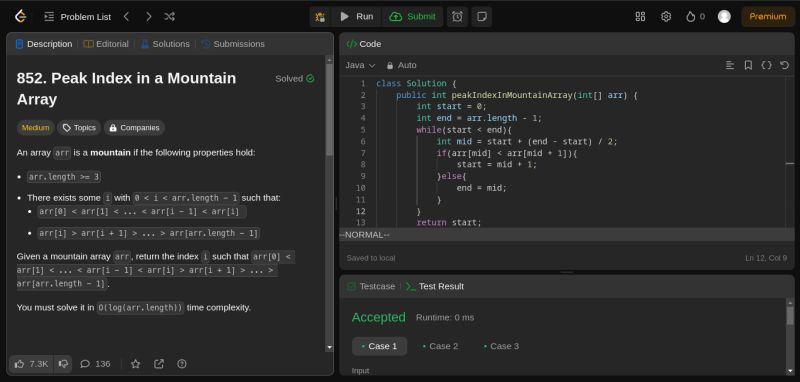Click the description scrollbar down arrow
Viewport: 800px width, 382px height.
tap(329, 347)
